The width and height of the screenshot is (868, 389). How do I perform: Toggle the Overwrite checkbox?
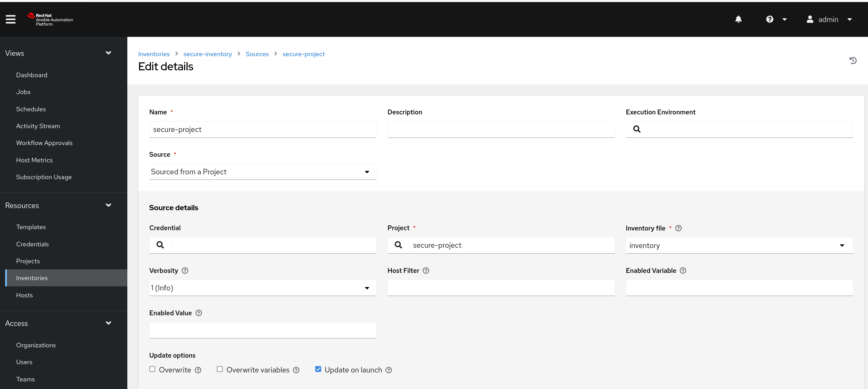[153, 370]
